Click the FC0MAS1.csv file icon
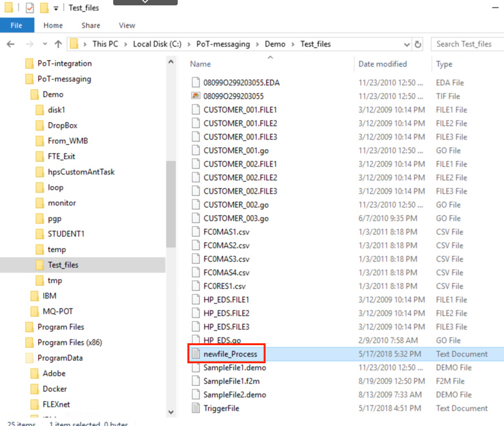 196,232
